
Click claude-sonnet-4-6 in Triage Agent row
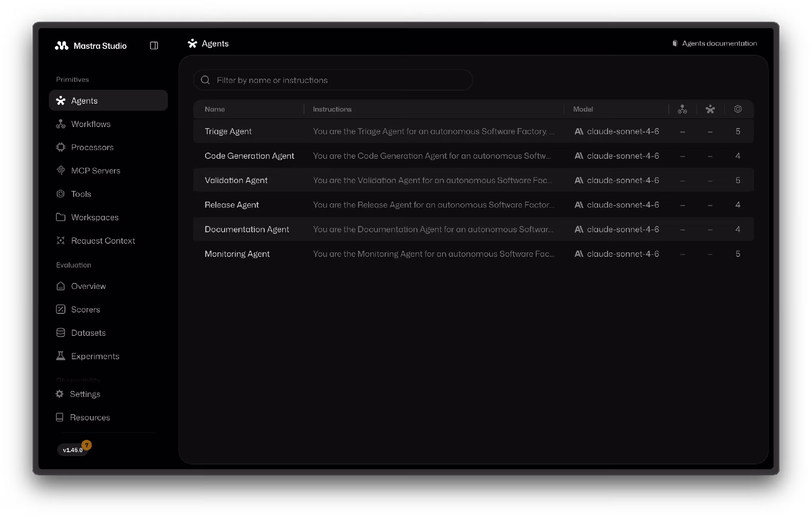point(623,131)
